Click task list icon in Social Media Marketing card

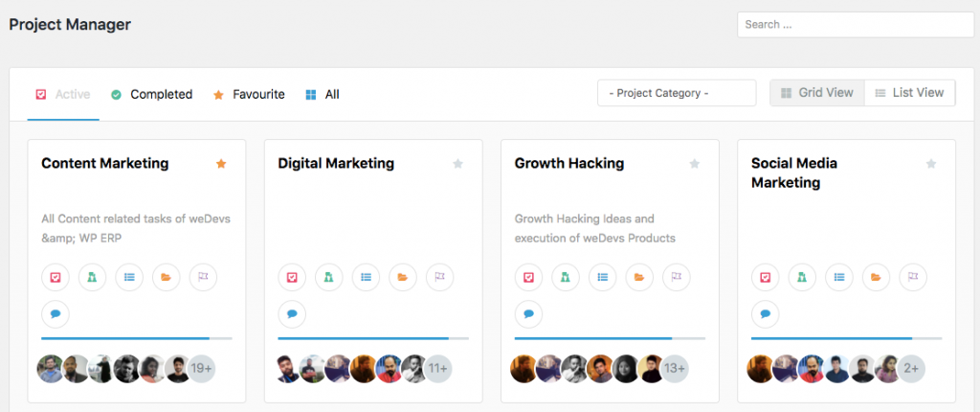(839, 278)
